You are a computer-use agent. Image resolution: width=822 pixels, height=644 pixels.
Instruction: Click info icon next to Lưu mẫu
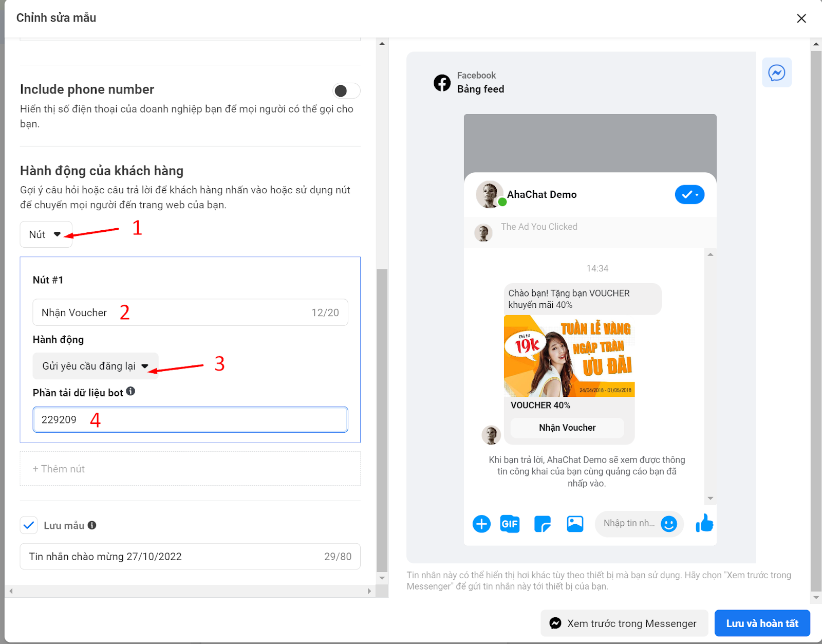tap(92, 525)
